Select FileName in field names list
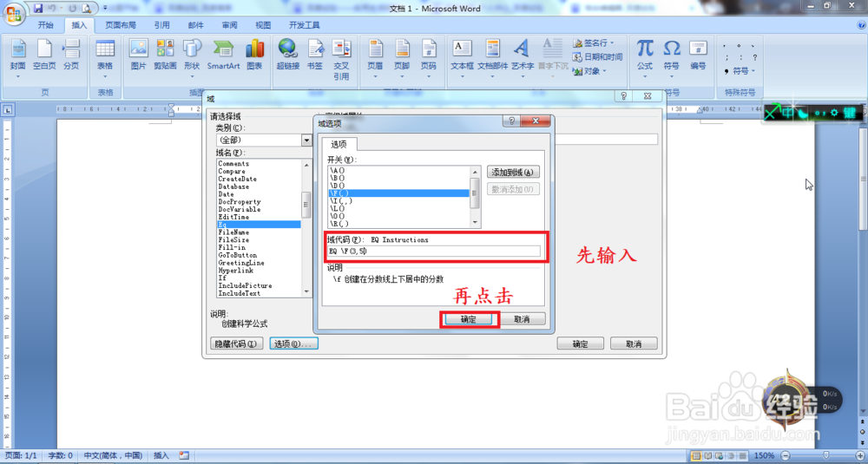 click(259, 232)
